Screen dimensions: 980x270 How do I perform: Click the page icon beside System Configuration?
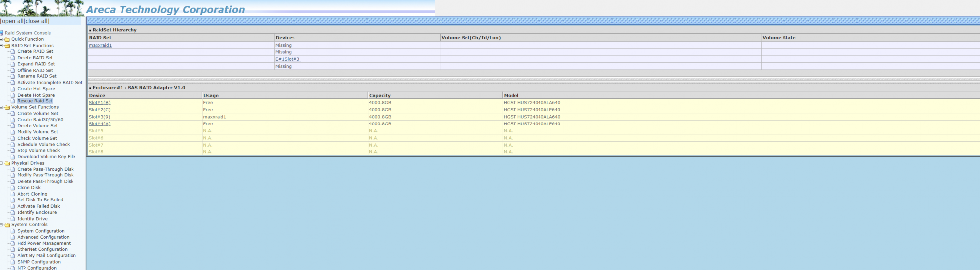13,231
